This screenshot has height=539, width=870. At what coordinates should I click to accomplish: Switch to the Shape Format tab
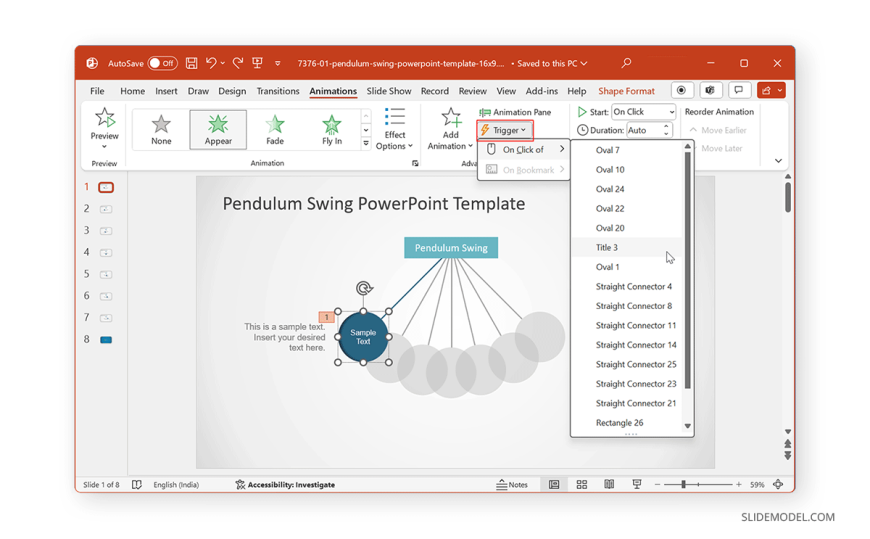[x=626, y=91]
